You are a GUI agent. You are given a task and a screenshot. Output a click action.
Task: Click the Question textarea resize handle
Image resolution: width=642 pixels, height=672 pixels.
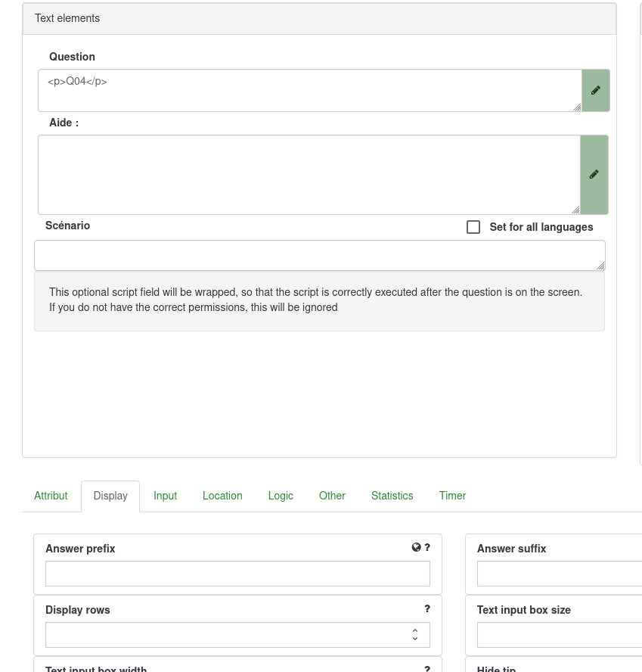click(577, 107)
